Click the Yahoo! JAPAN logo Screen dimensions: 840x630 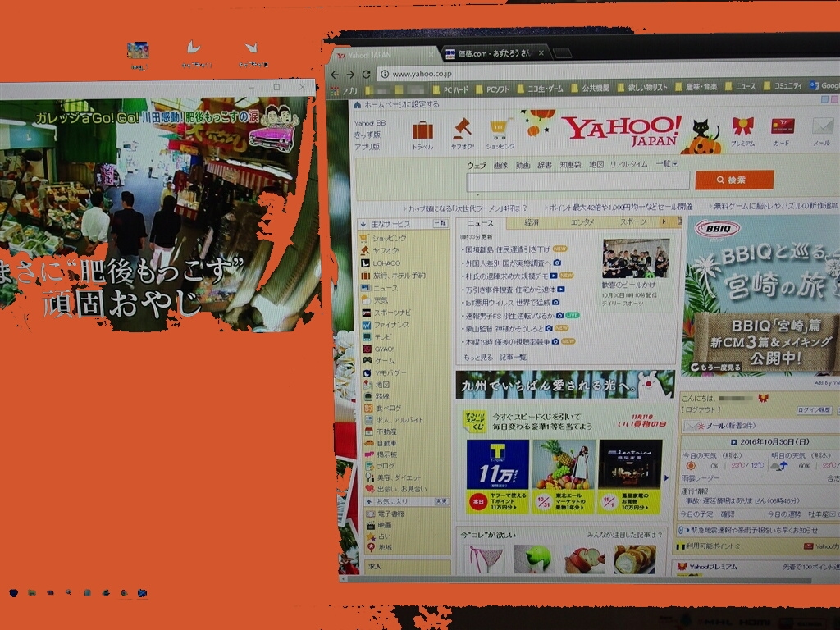pyautogui.click(x=622, y=130)
